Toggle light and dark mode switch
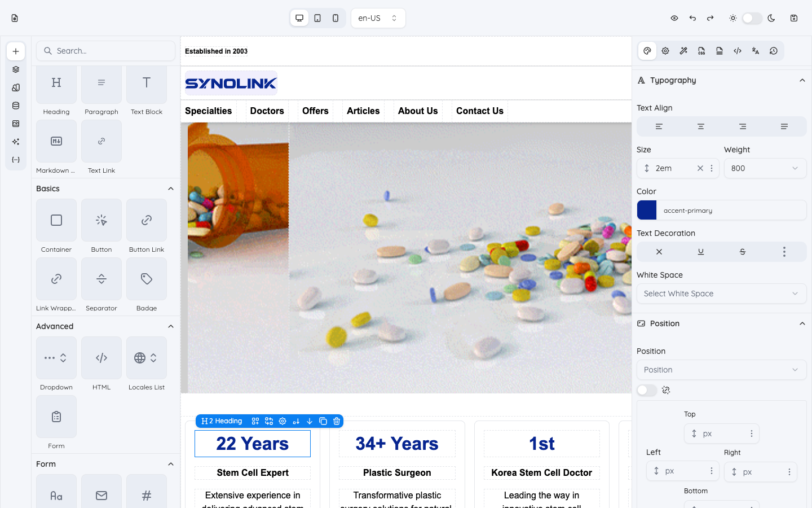This screenshot has height=508, width=812. 752,18
